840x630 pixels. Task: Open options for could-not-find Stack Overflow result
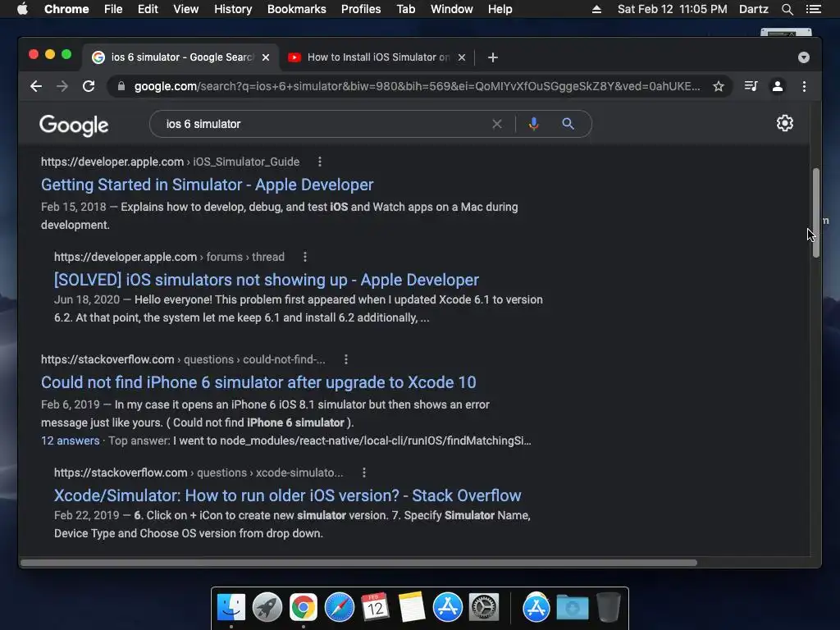[x=346, y=359]
